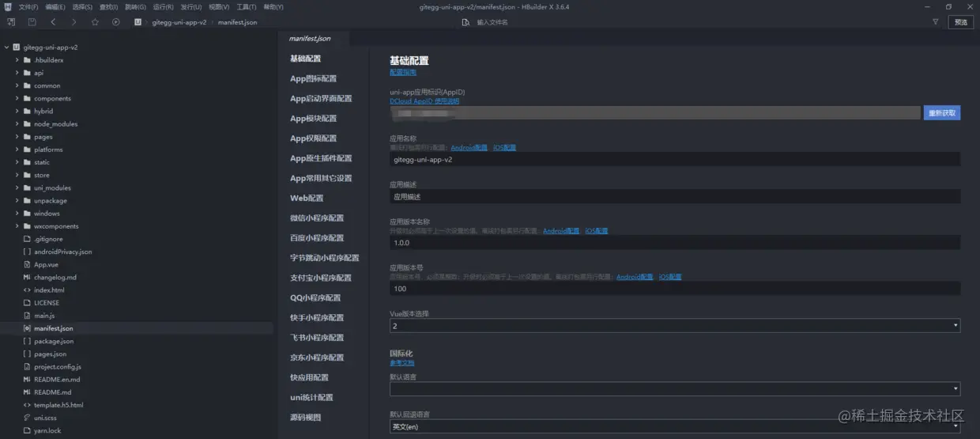Image resolution: width=980 pixels, height=439 pixels.
Task: Open the 默认语言 dropdown
Action: pyautogui.click(x=675, y=388)
